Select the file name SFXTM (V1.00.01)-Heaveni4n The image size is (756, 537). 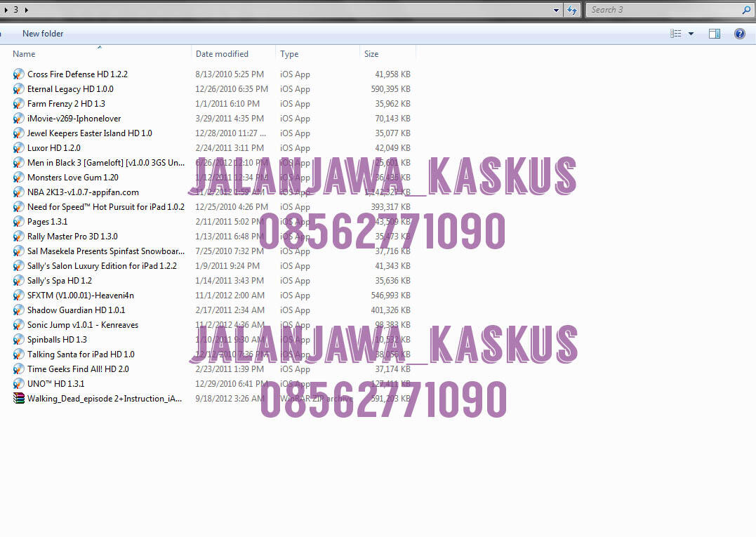pyautogui.click(x=81, y=296)
